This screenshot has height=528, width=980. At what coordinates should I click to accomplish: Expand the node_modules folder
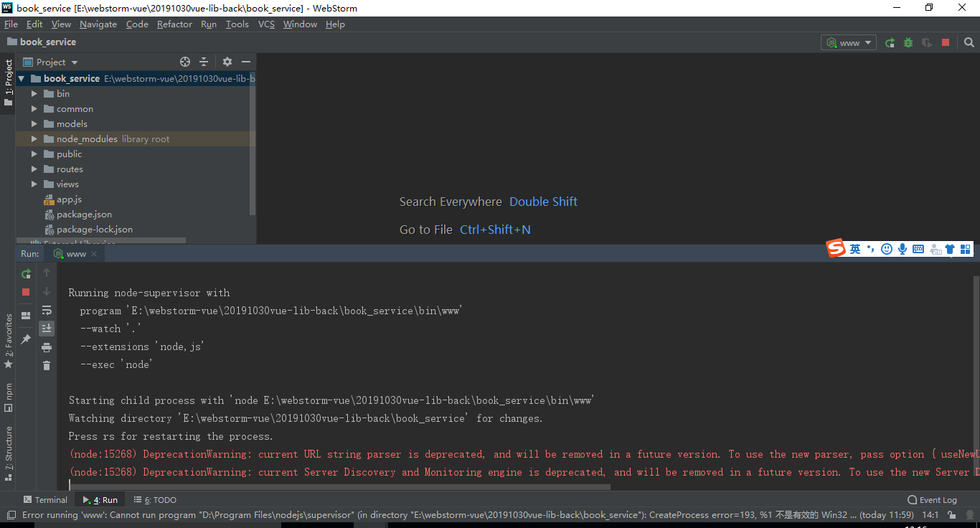pyautogui.click(x=32, y=138)
